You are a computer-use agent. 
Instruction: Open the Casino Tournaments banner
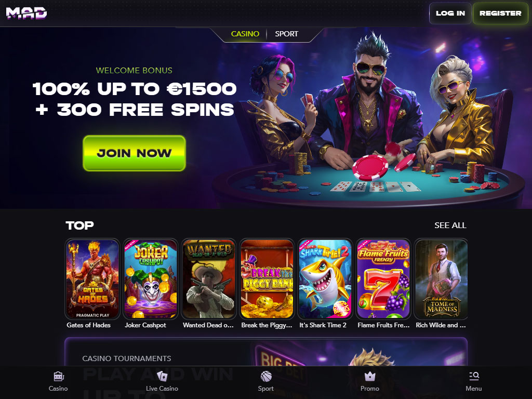(266, 352)
